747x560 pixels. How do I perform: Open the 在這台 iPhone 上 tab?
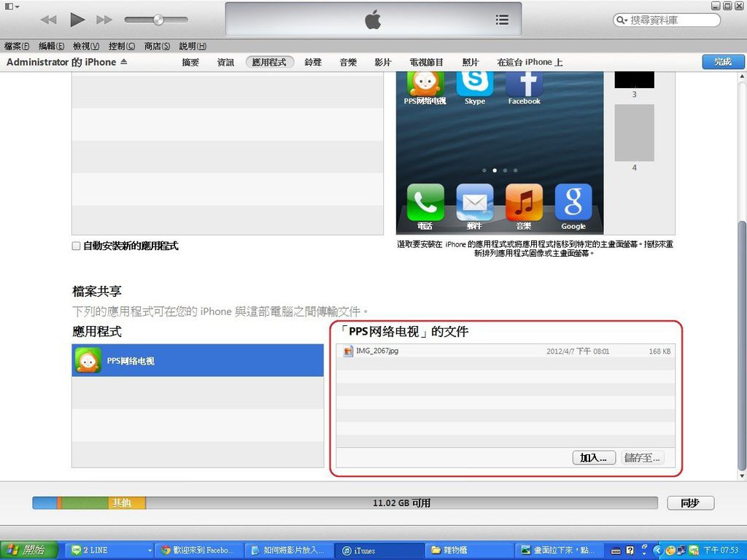point(530,63)
